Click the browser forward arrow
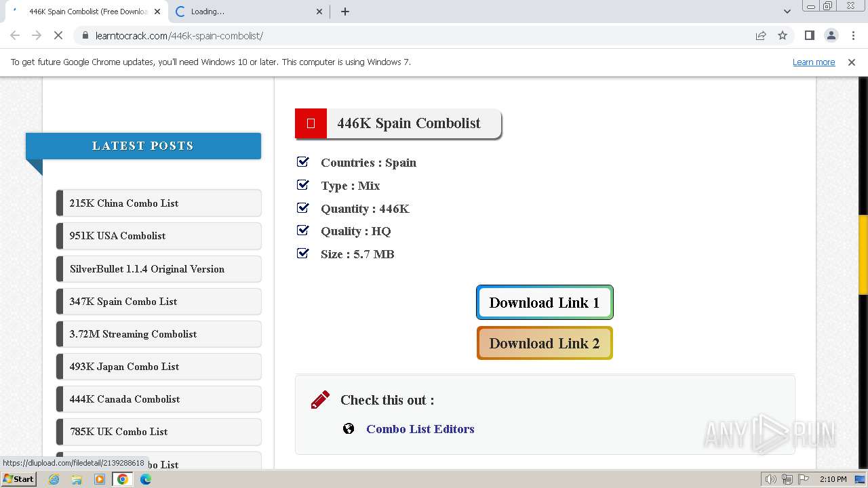 pyautogui.click(x=37, y=35)
